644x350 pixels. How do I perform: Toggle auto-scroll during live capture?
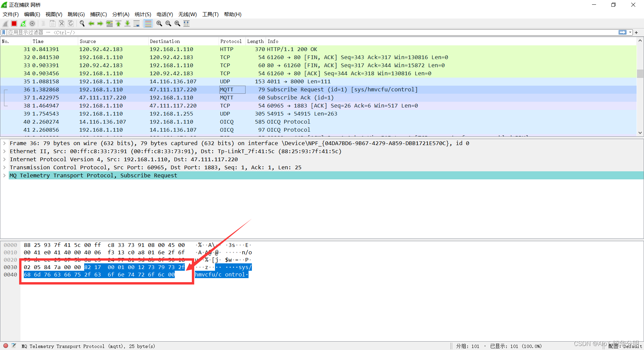click(137, 24)
